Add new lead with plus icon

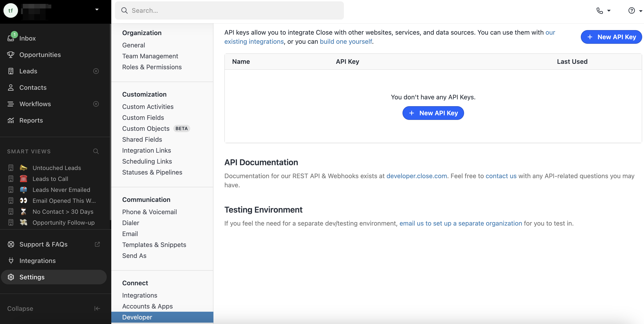(96, 71)
